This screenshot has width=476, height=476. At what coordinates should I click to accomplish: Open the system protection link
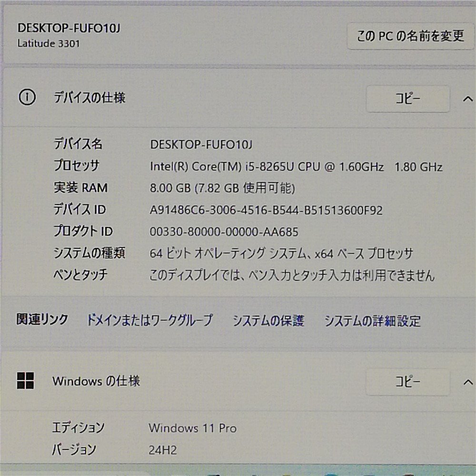(x=268, y=320)
